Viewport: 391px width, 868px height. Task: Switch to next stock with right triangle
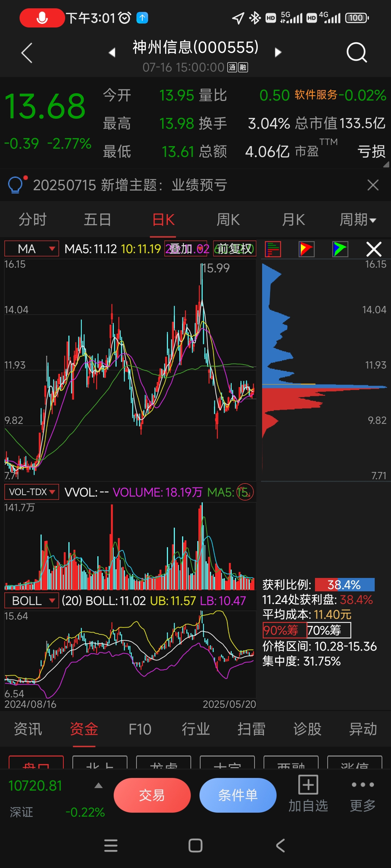coord(278,52)
